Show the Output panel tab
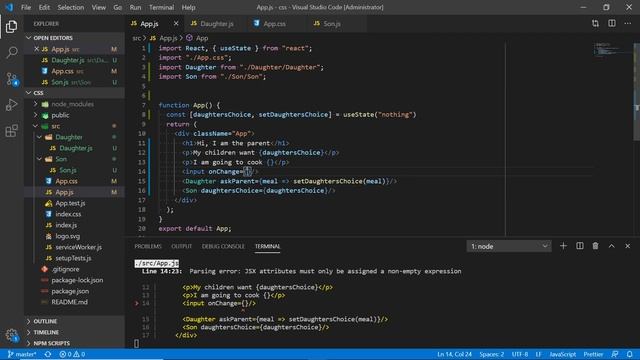Screen dimensions: 640x360 tap(181, 246)
